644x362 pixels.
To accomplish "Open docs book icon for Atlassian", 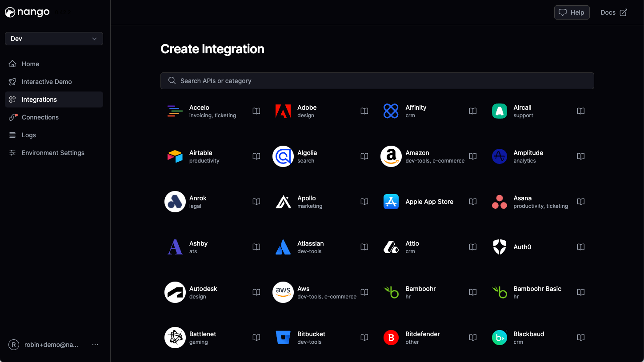I will (x=364, y=247).
